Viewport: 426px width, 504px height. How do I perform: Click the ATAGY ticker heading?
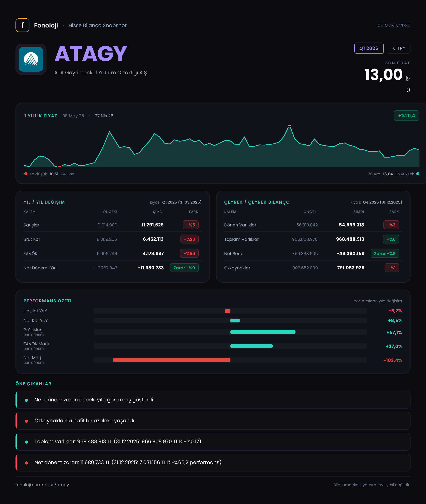click(x=91, y=54)
